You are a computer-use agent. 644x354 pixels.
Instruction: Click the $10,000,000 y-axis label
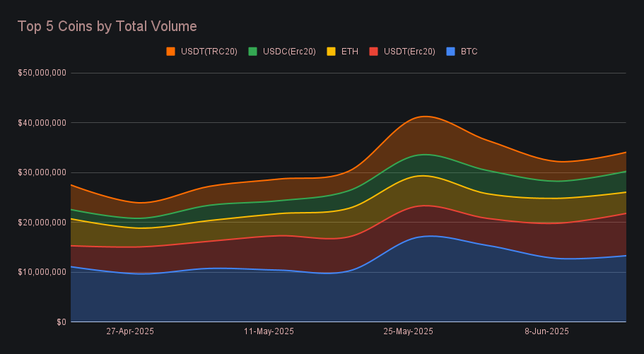click(x=42, y=272)
